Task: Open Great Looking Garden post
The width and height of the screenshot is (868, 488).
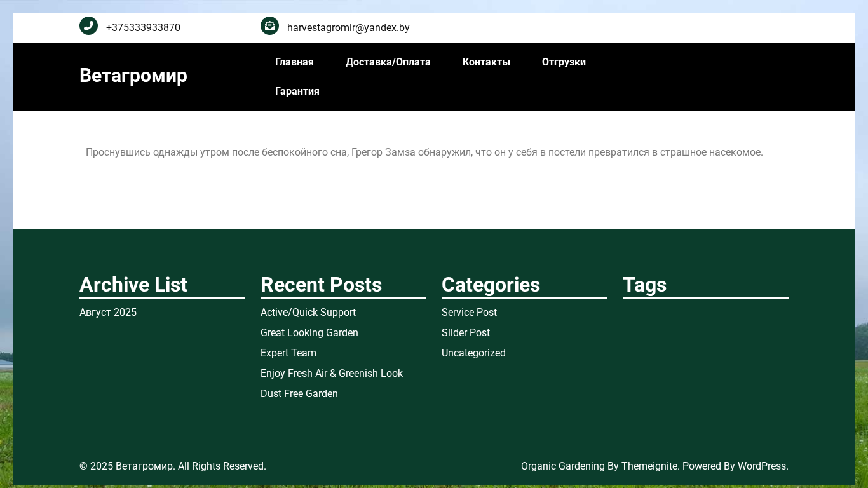Action: coord(309,333)
